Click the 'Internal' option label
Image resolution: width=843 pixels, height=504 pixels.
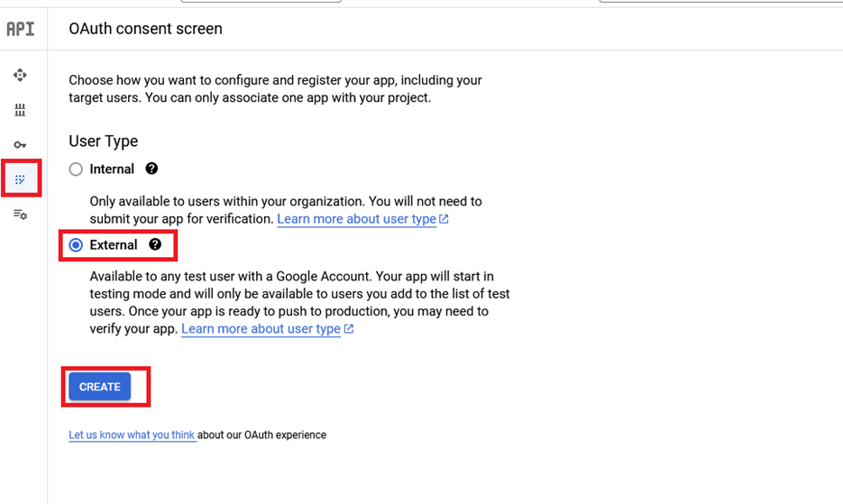click(112, 169)
